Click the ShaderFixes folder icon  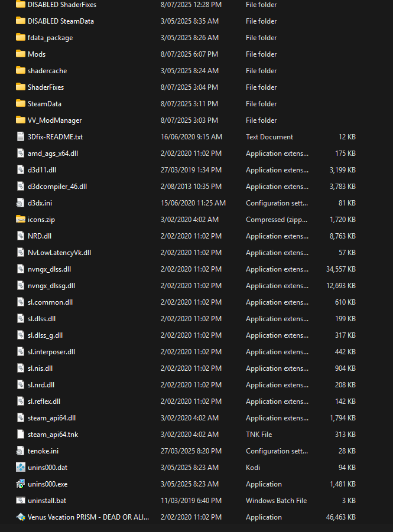click(20, 87)
